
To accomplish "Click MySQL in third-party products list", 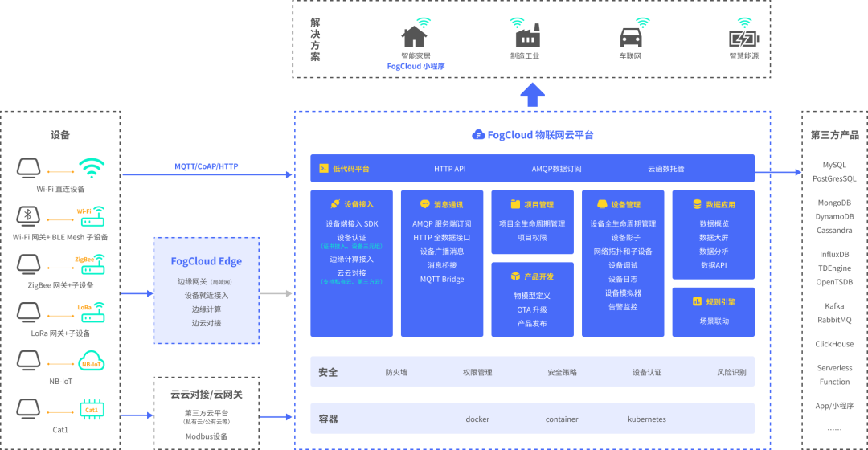I will point(834,165).
